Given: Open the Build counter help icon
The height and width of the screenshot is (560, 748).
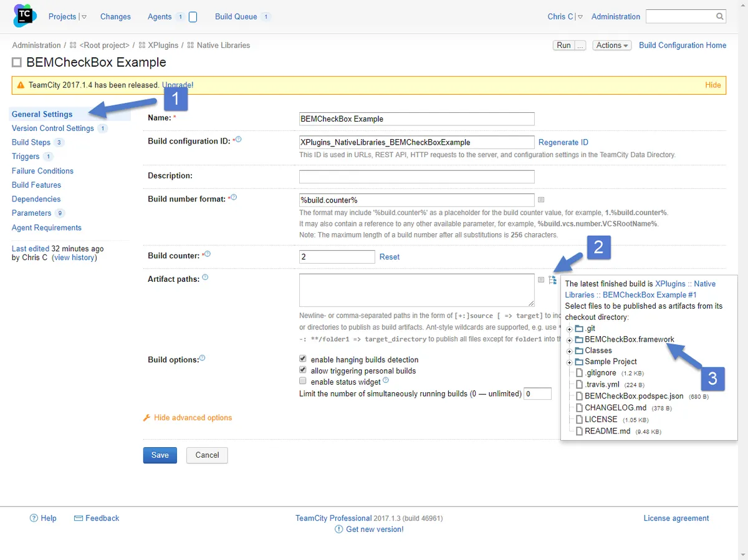Looking at the screenshot, I should tap(208, 254).
